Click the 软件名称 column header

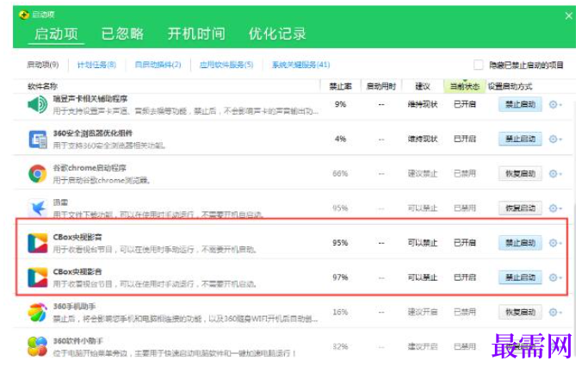tap(42, 86)
